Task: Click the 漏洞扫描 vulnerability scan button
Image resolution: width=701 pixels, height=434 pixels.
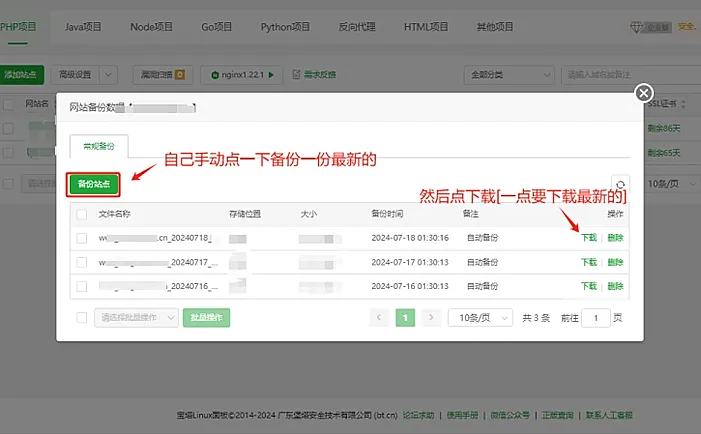Action: click(x=160, y=74)
